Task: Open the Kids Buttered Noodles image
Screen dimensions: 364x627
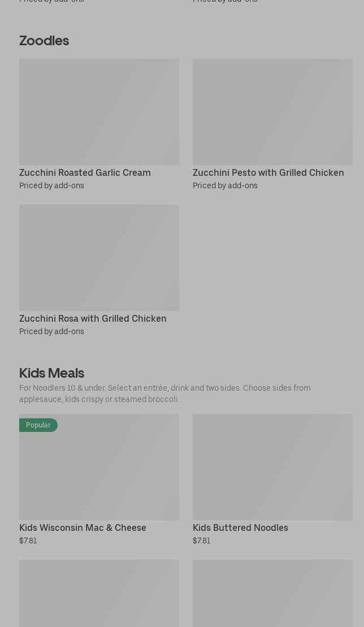Action: point(272,467)
